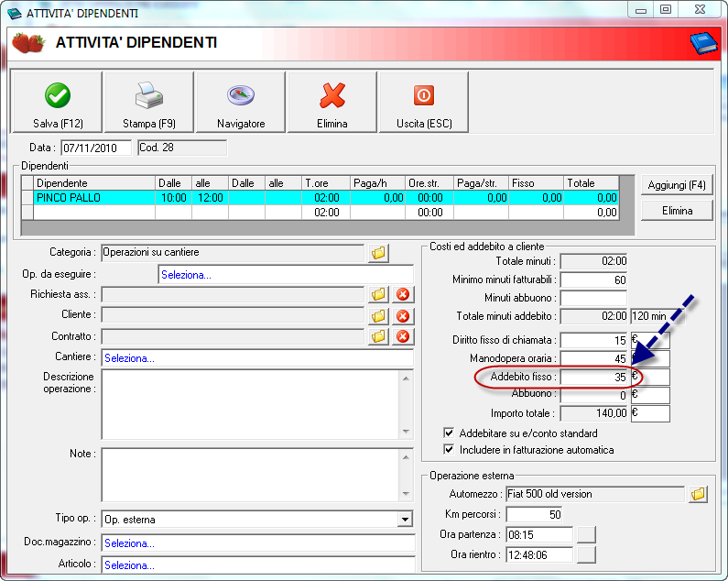Open the Navigatore compass button

pos(241,103)
